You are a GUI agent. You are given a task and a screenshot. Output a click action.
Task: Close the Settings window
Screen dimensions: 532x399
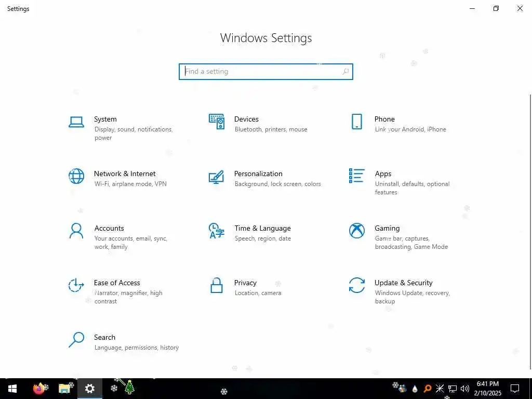click(520, 8)
